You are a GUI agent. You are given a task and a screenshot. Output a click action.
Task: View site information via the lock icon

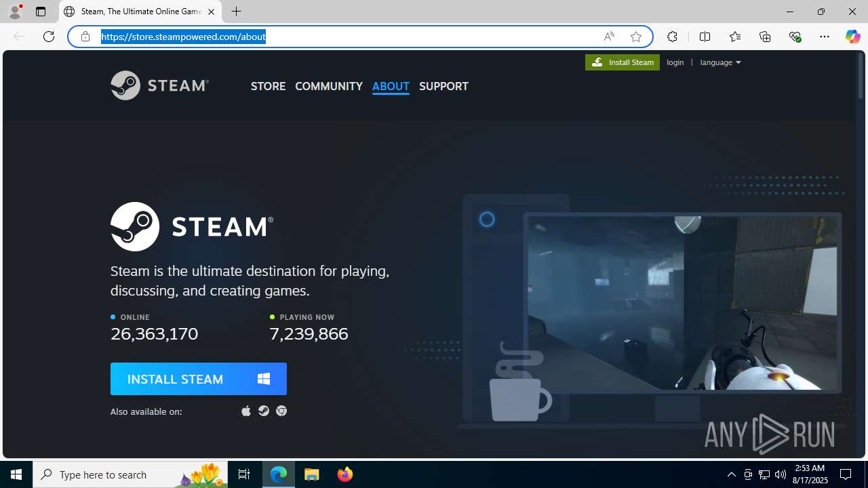85,37
